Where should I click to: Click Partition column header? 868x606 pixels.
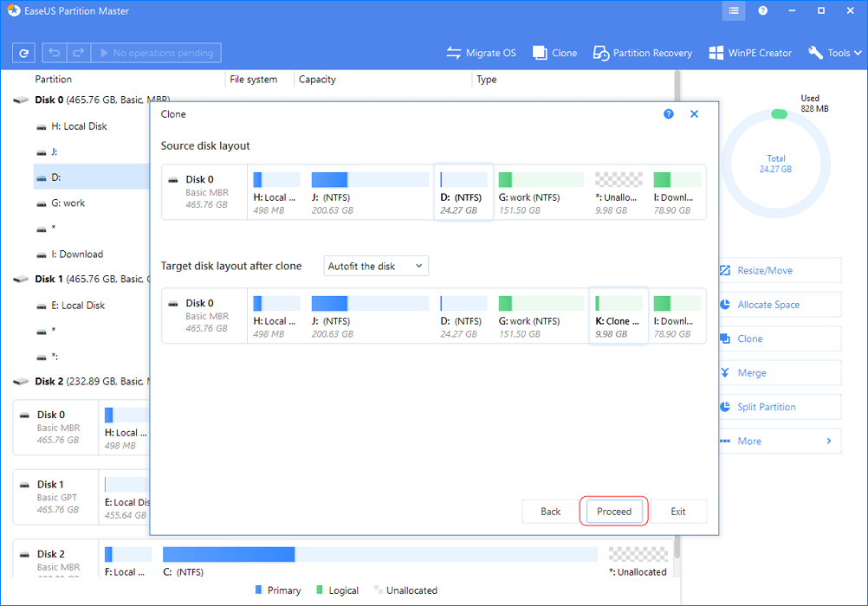click(x=53, y=79)
